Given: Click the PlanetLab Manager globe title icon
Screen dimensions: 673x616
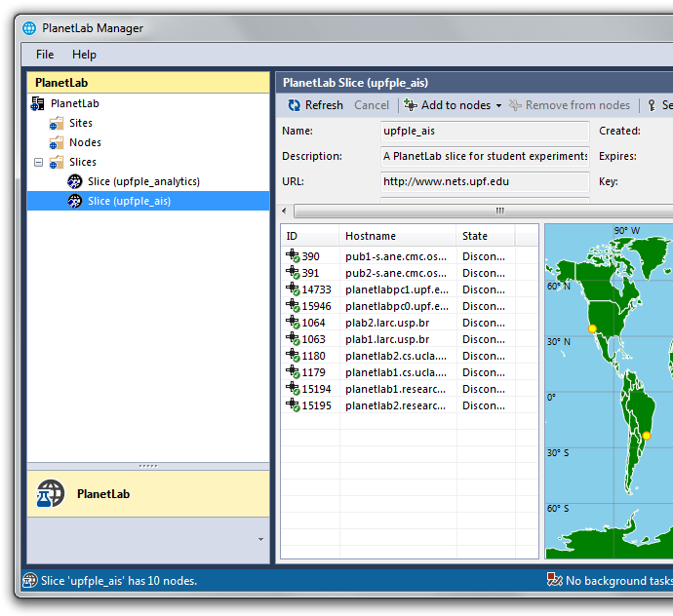Looking at the screenshot, I should (x=29, y=28).
